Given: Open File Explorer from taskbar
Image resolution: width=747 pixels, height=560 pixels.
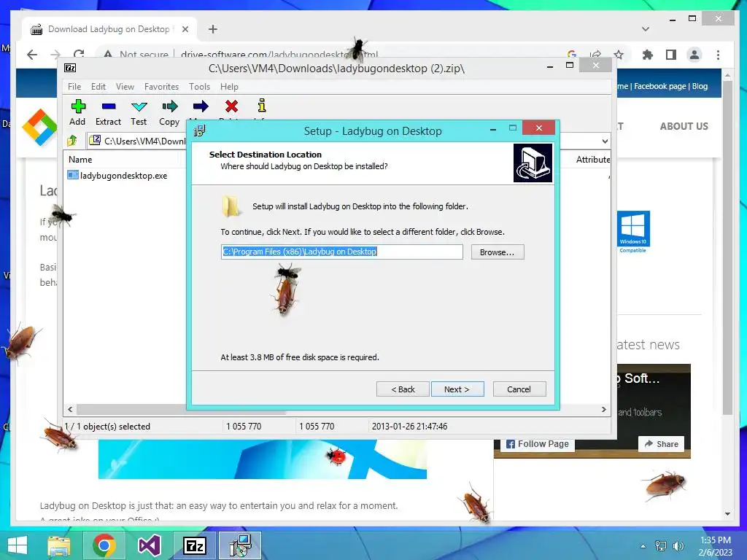Looking at the screenshot, I should pos(59,545).
